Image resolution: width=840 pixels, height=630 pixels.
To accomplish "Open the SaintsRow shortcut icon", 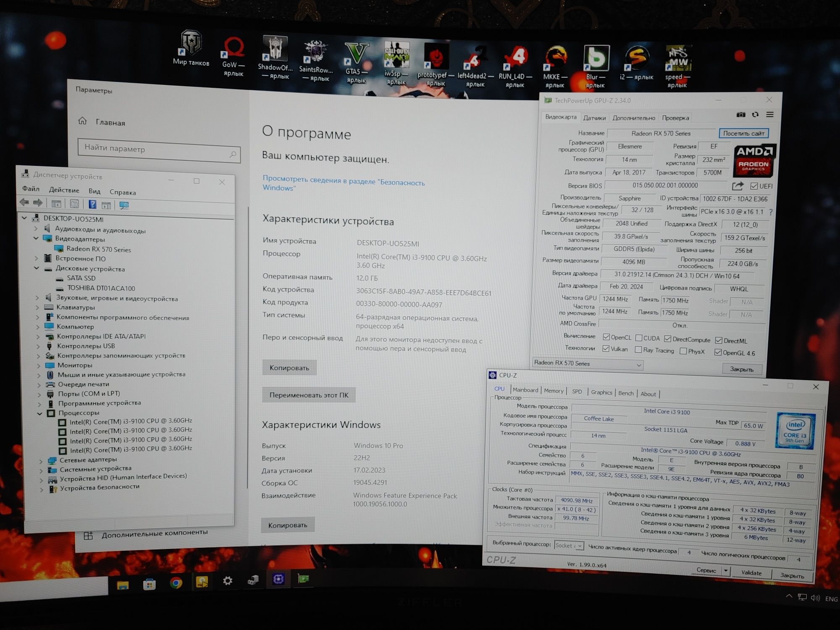I will pyautogui.click(x=316, y=61).
